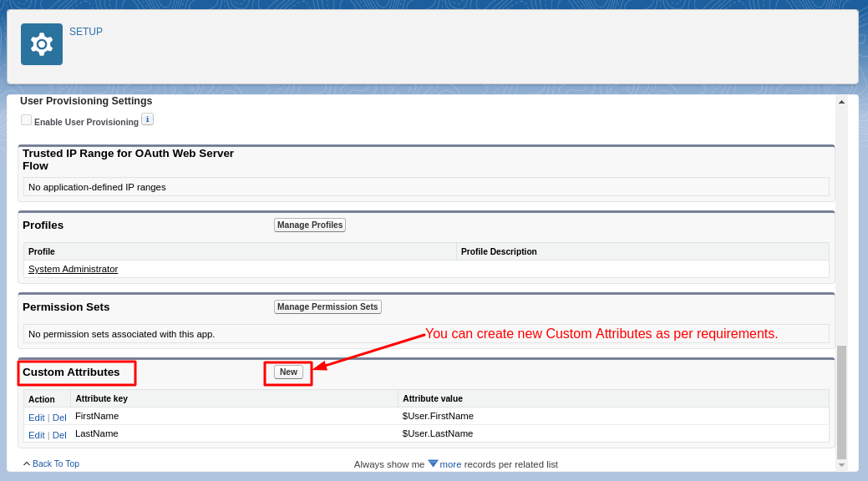Click the scrollbar down arrow
868x481 pixels.
[x=841, y=464]
